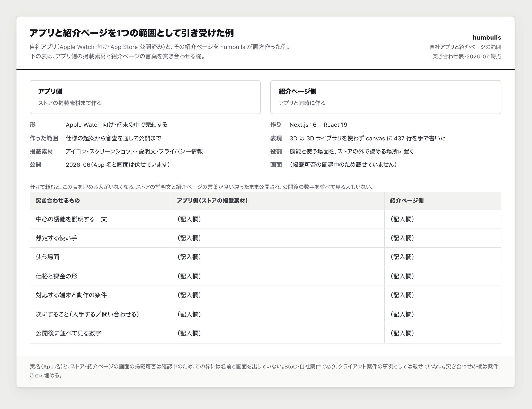Select the 紹介ページ側 card heading
This screenshot has width=532, height=409.
coord(297,91)
